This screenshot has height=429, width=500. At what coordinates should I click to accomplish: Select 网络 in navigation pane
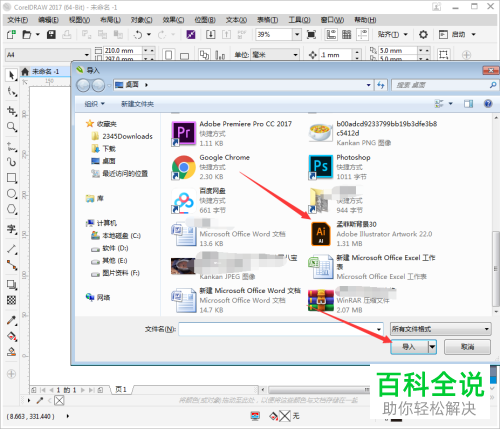click(x=98, y=297)
